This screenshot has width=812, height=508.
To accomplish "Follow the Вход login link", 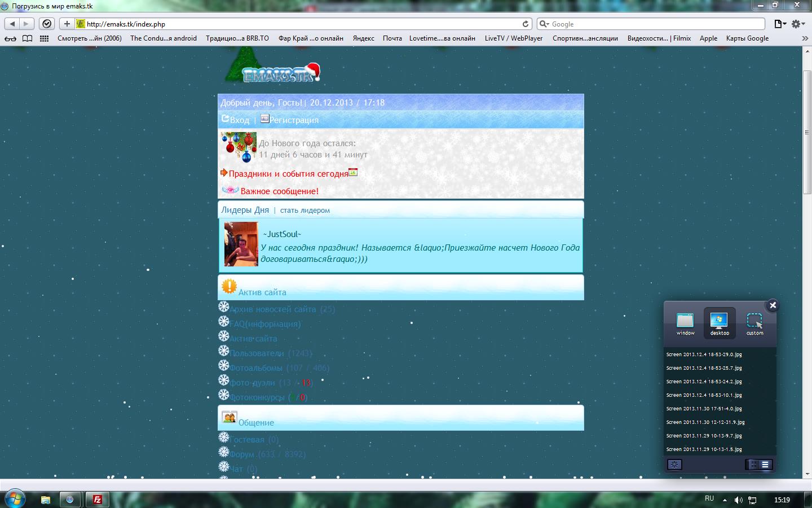I will (x=240, y=120).
